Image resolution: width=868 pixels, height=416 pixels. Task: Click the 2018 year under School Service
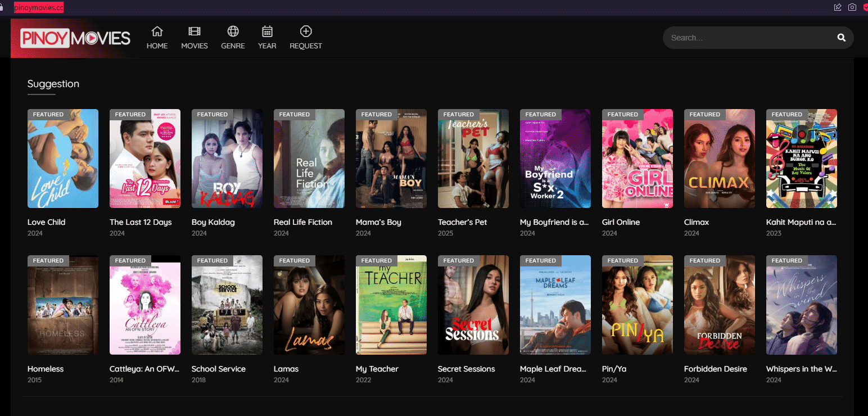click(x=199, y=380)
